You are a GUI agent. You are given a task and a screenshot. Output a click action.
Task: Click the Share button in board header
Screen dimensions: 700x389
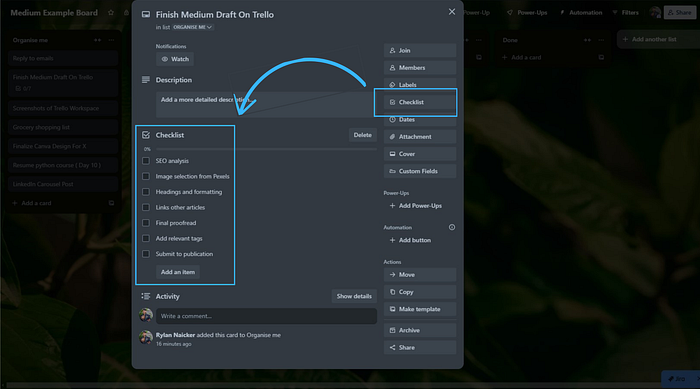[x=680, y=13]
